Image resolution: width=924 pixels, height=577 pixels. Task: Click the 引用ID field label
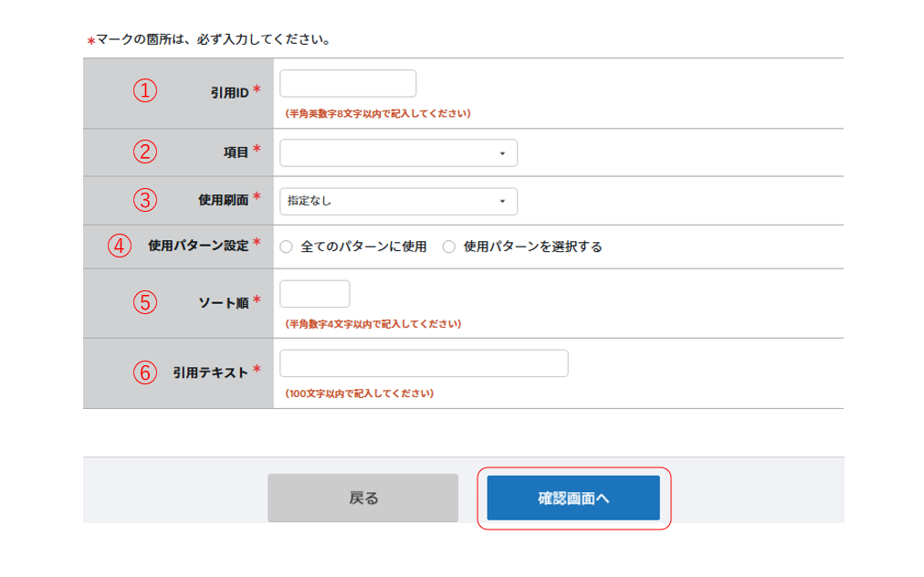(x=229, y=91)
